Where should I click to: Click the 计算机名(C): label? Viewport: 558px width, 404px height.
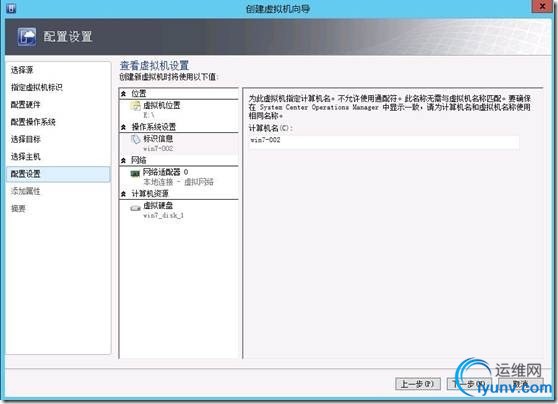(x=270, y=128)
